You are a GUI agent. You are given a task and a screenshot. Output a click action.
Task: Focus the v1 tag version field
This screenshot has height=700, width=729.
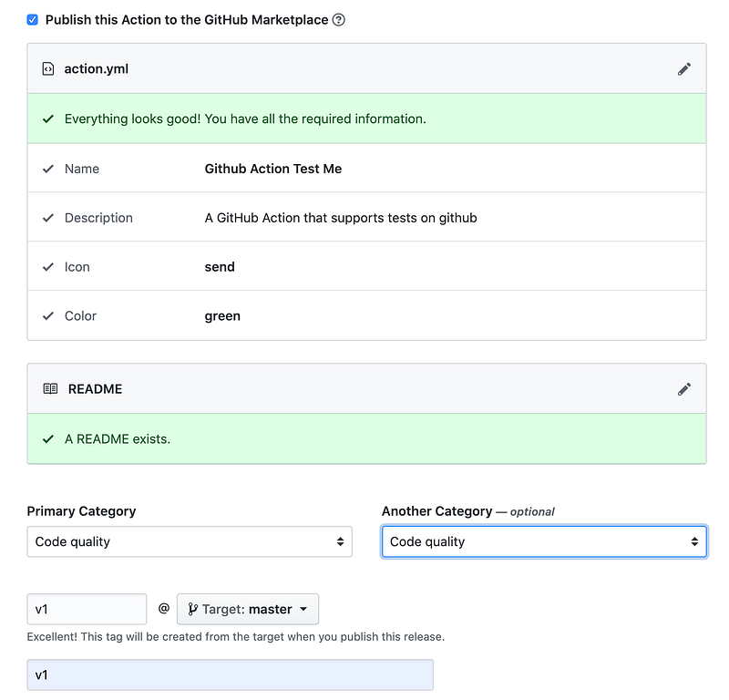pos(87,609)
